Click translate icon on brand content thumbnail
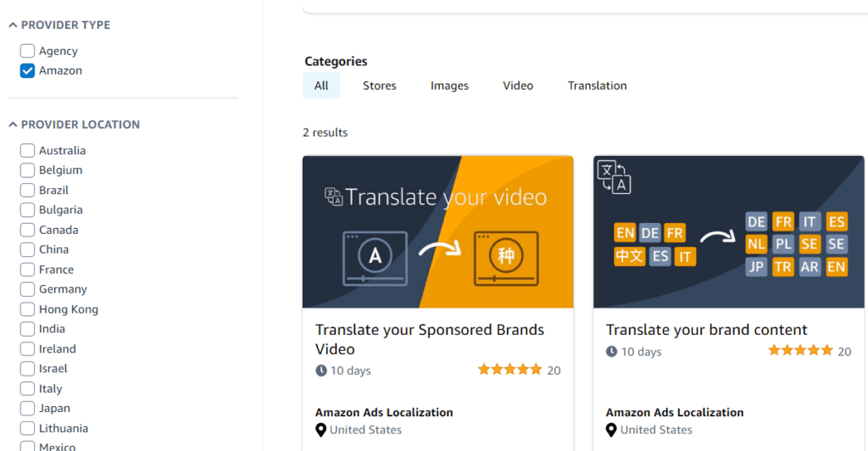This screenshot has width=868, height=451. pyautogui.click(x=614, y=177)
